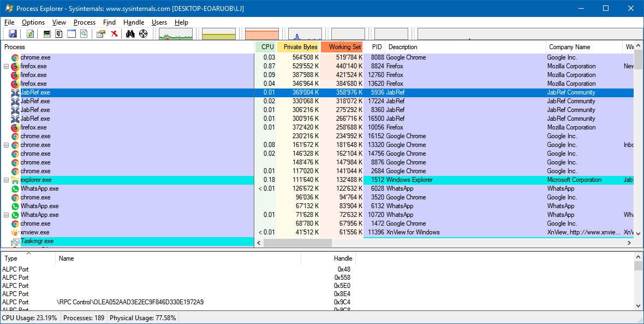Click the green CPU usage mini graph
This screenshot has height=324, width=644.
pos(176,34)
